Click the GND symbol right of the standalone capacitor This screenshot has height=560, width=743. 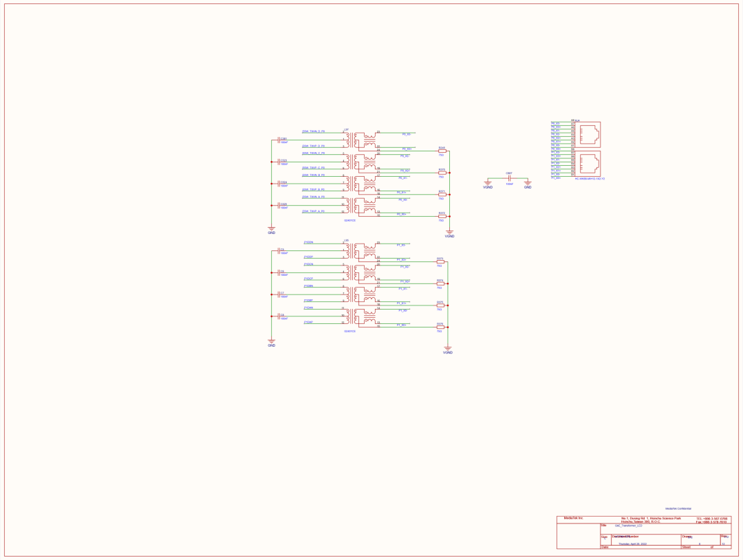tap(528, 182)
